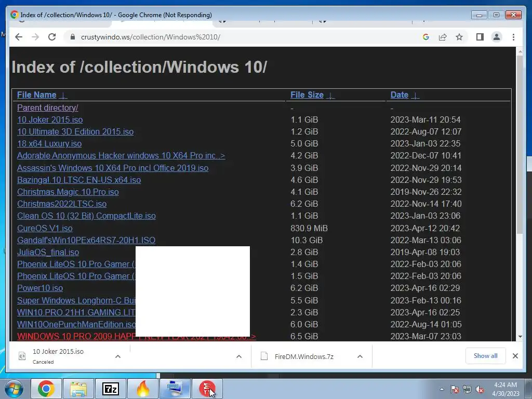Click descending arrow next to File Name
The width and height of the screenshot is (532, 399).
coord(63,96)
